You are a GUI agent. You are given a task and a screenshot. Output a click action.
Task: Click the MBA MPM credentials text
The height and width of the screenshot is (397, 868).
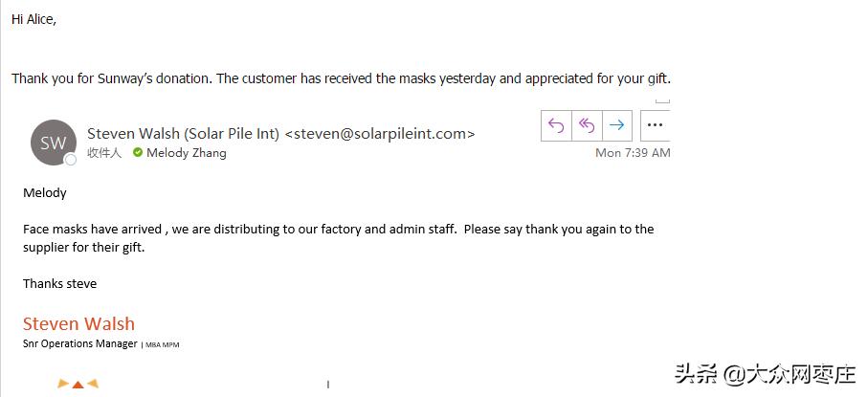coord(163,344)
